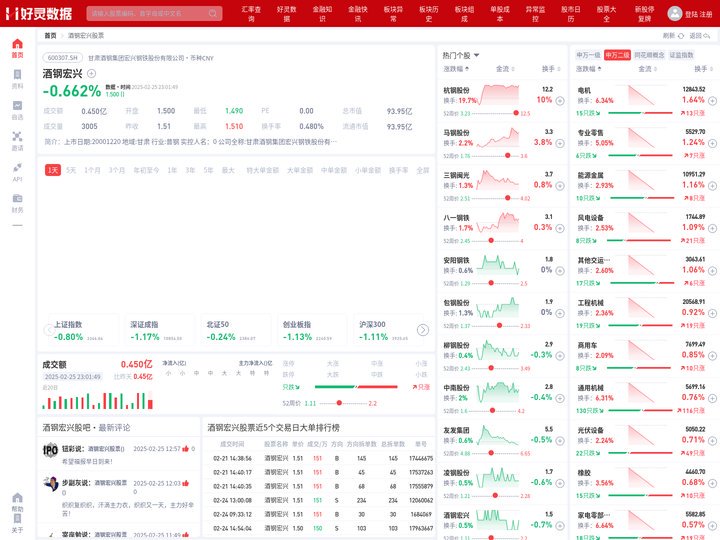Click next arrow in index carousel
720x540 pixels.
pos(423,330)
